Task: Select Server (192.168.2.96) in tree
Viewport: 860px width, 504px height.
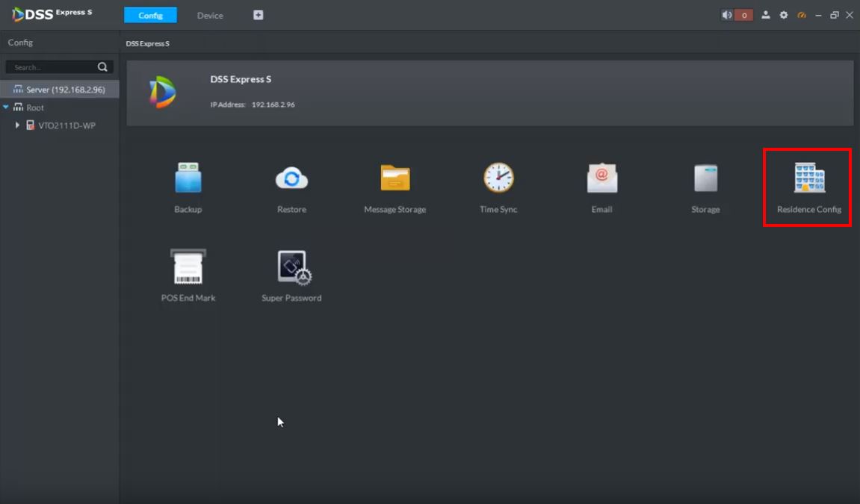Action: 59,90
